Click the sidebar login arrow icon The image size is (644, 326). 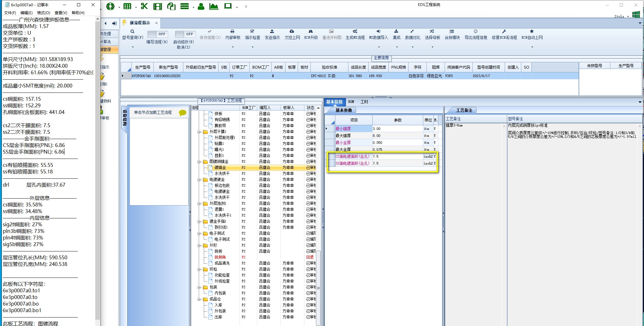114,23
